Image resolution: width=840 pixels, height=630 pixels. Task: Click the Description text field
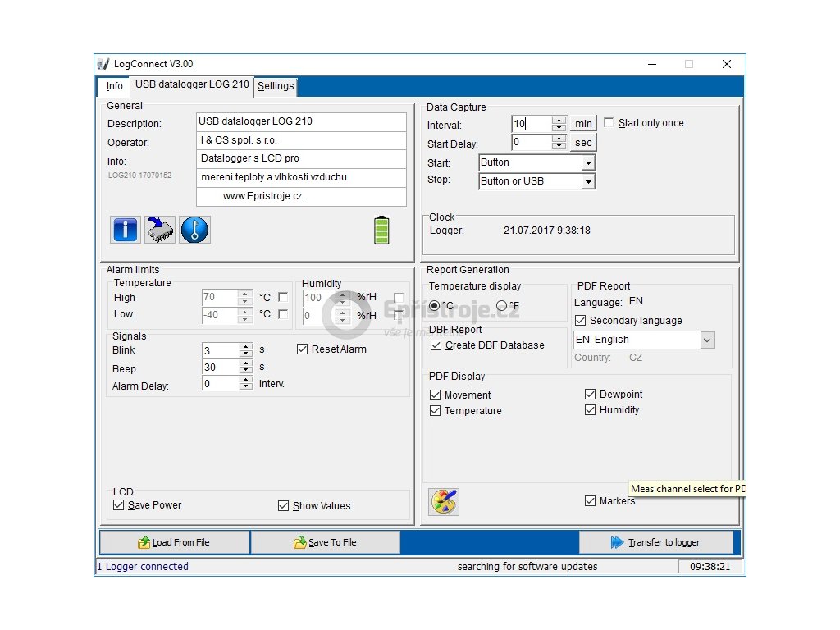[301, 121]
